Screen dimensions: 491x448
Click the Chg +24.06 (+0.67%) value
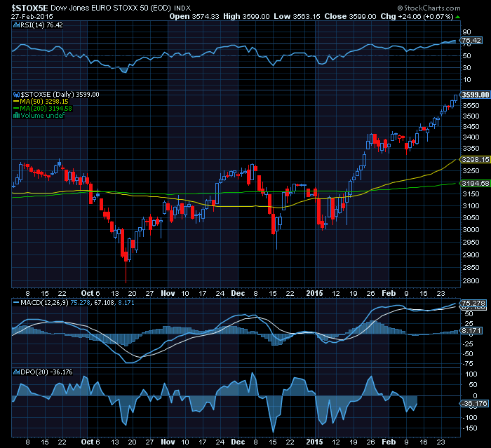pos(417,16)
